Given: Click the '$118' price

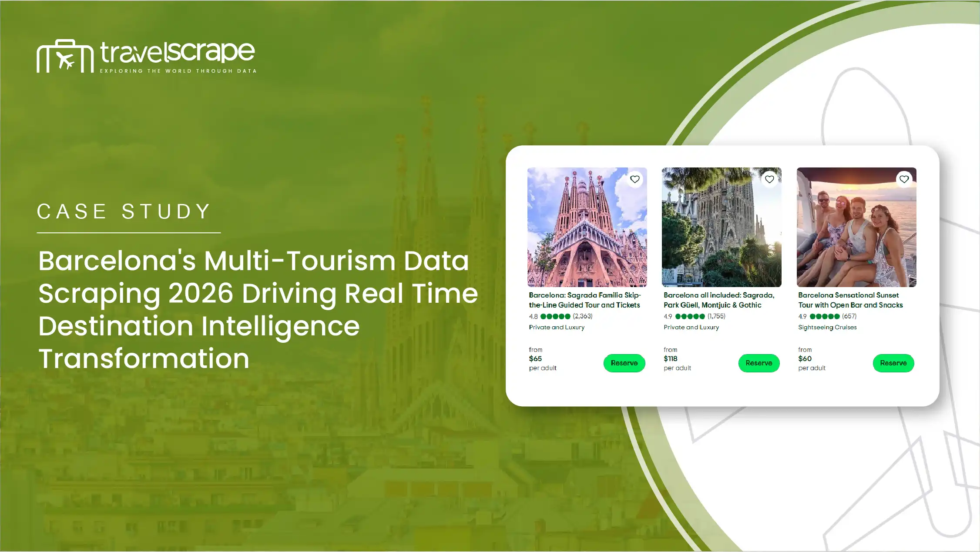Looking at the screenshot, I should (x=671, y=359).
